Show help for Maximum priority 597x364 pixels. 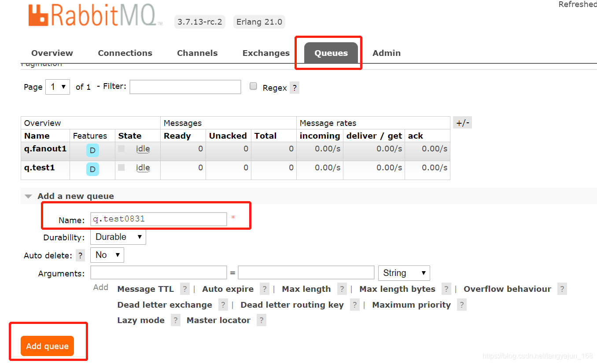(x=461, y=305)
